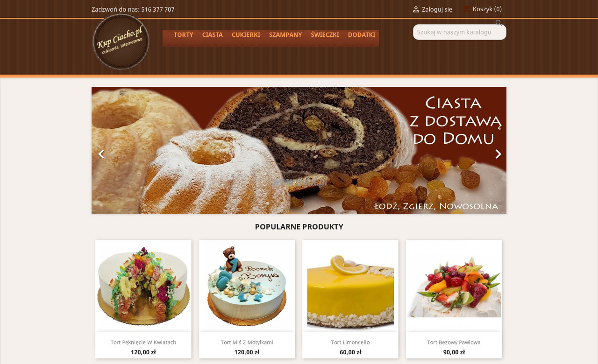Go to previous slide with left arrow
598x364 pixels.
[x=101, y=154]
